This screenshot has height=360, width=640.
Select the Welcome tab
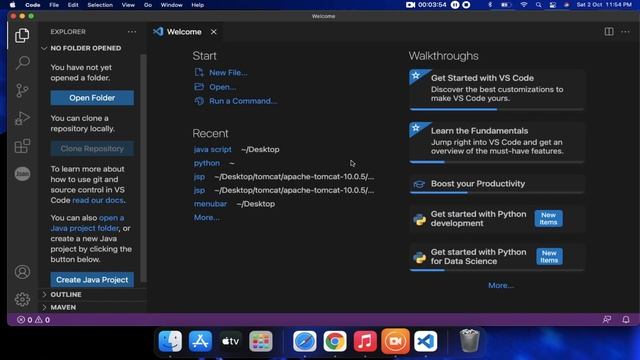(x=184, y=32)
